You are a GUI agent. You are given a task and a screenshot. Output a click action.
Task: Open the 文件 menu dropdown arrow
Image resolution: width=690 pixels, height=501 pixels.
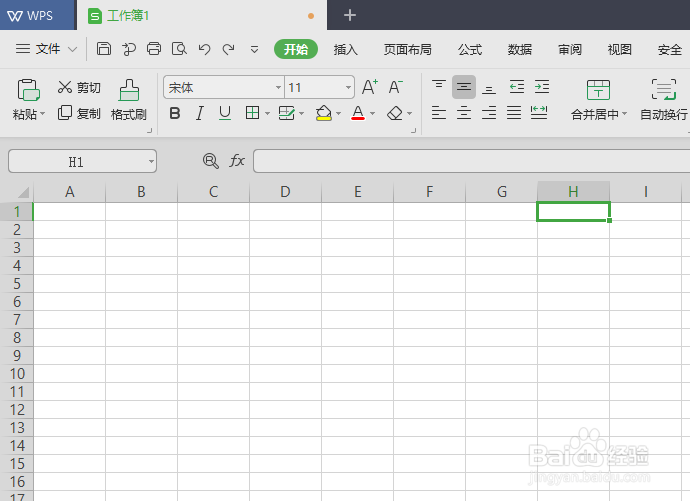(x=73, y=49)
